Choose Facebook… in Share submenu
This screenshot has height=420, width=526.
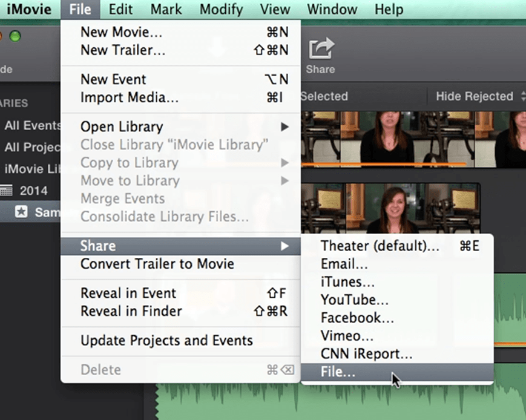397,318
